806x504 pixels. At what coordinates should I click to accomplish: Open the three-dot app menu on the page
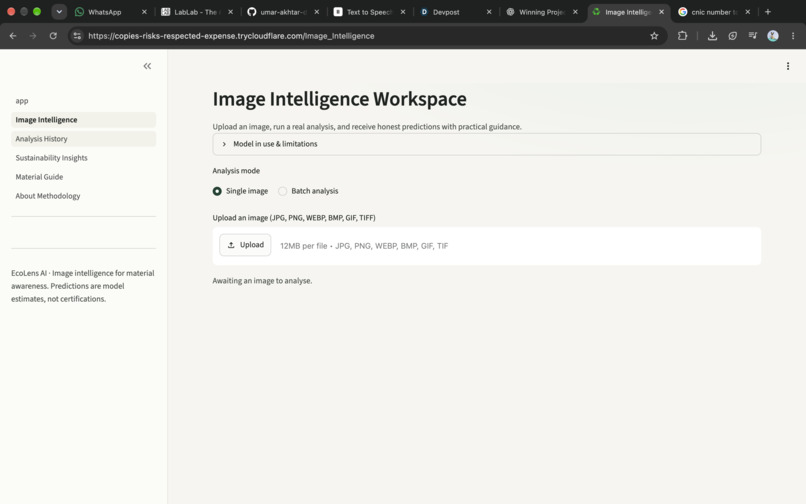[x=787, y=66]
